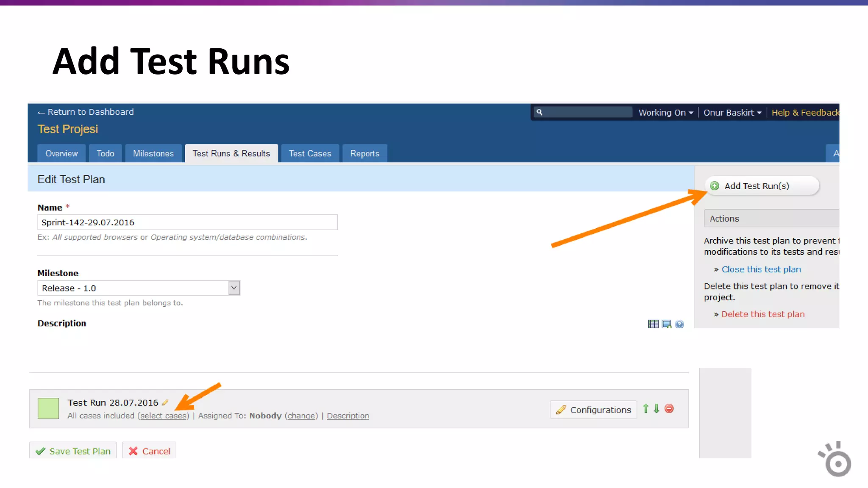868x488 pixels.
Task: Click the green test run color swatch
Action: coord(48,408)
